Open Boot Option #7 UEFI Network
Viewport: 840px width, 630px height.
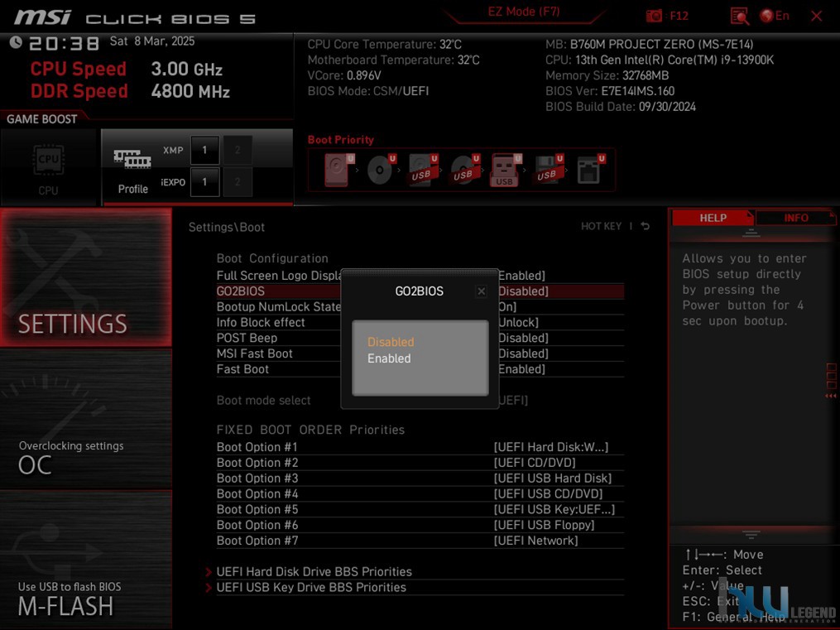click(x=535, y=541)
